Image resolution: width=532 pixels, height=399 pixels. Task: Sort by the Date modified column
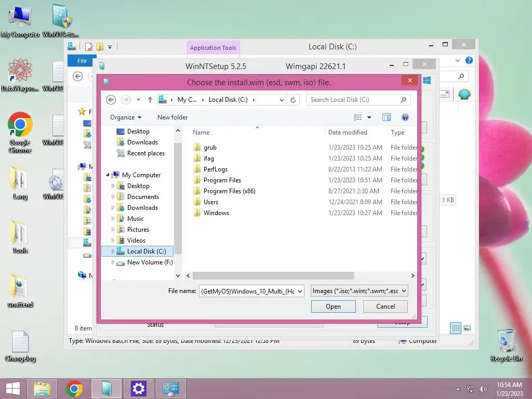[x=348, y=132]
